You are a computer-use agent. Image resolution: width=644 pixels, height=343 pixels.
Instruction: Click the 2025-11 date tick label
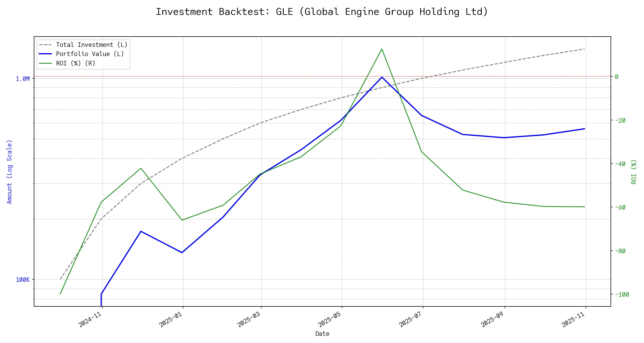click(573, 319)
